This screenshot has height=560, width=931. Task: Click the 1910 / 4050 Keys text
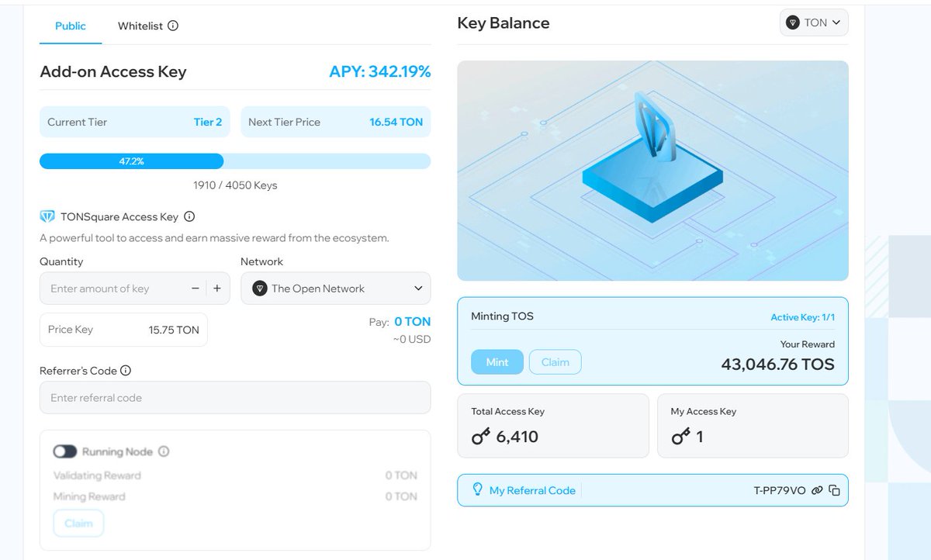[x=235, y=185]
